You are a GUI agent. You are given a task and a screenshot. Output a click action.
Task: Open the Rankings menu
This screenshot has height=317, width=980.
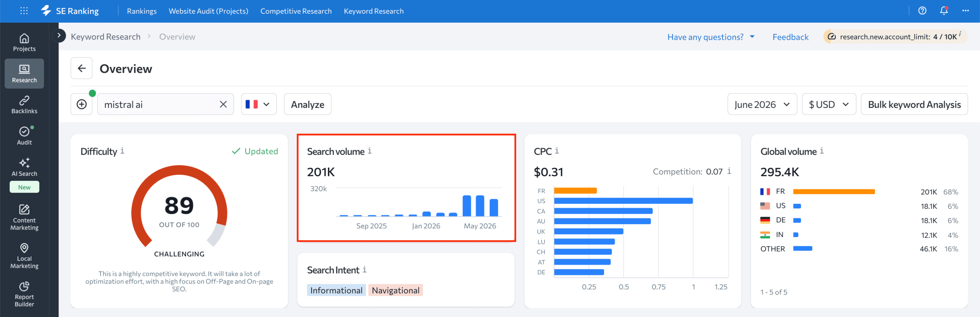pos(142,11)
